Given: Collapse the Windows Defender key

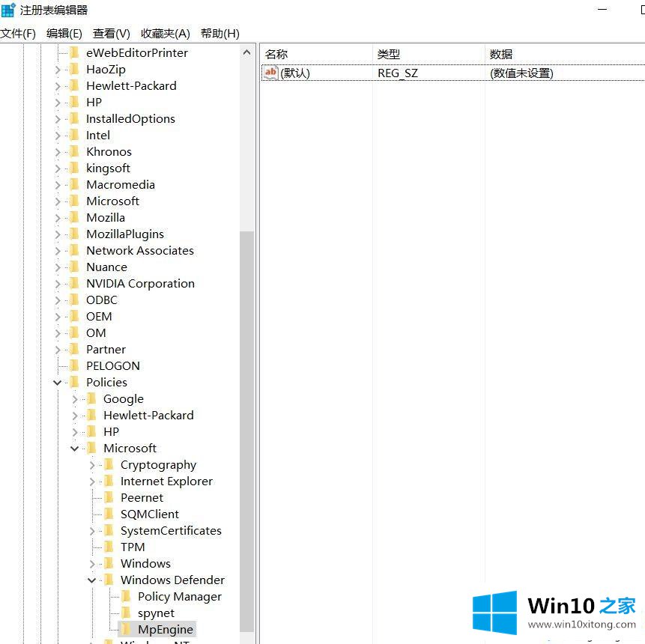Looking at the screenshot, I should [x=91, y=580].
